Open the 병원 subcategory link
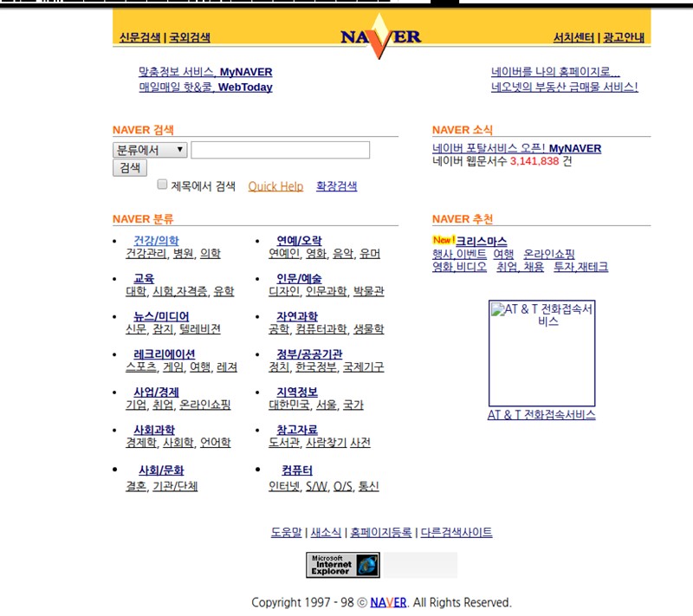The height and width of the screenshot is (616, 693). (x=184, y=254)
